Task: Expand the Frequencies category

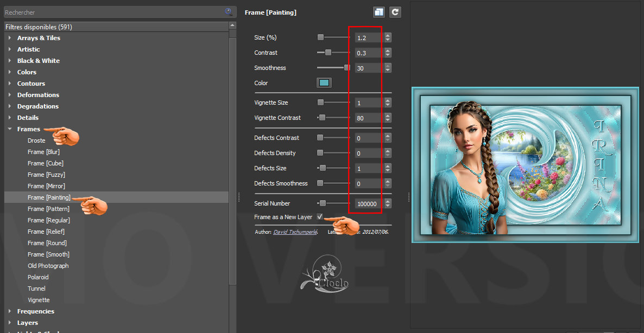Action: [x=10, y=311]
